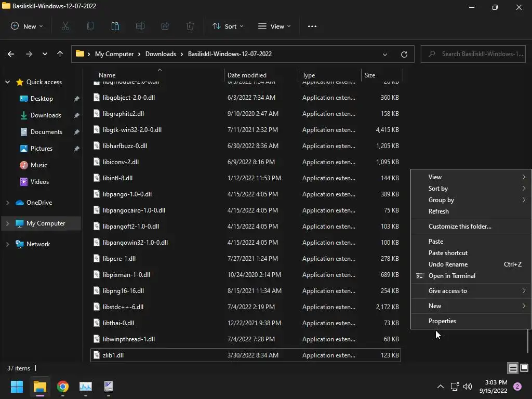532x399 pixels.
Task: Go up one folder level arrow
Action: click(60, 54)
